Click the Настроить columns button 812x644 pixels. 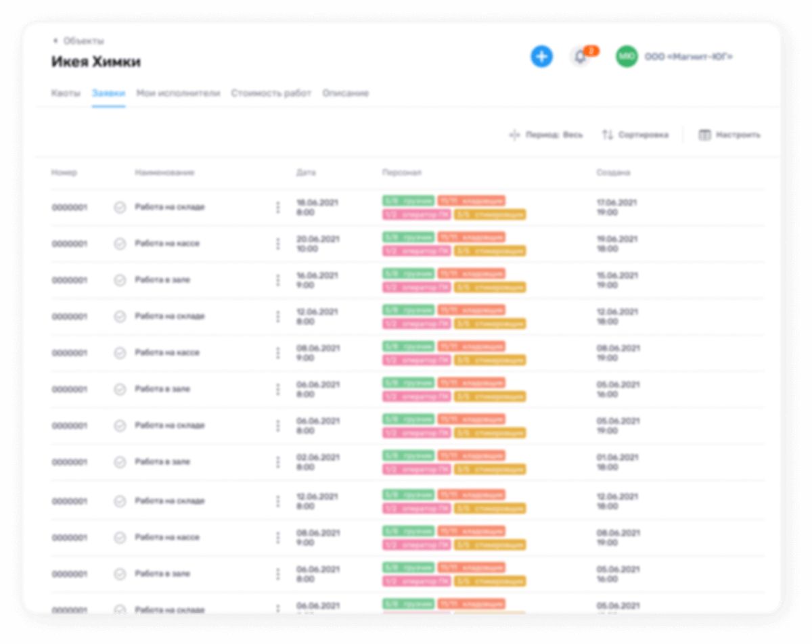[729, 135]
